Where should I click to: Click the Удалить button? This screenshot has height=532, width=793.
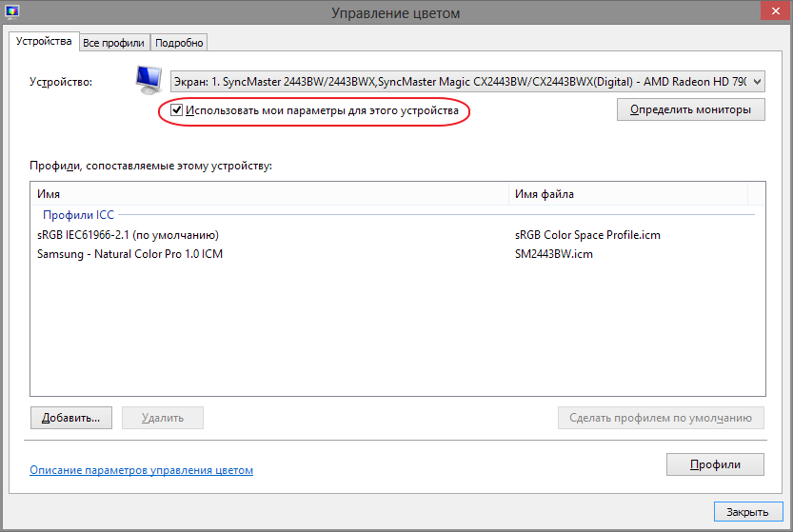point(162,417)
